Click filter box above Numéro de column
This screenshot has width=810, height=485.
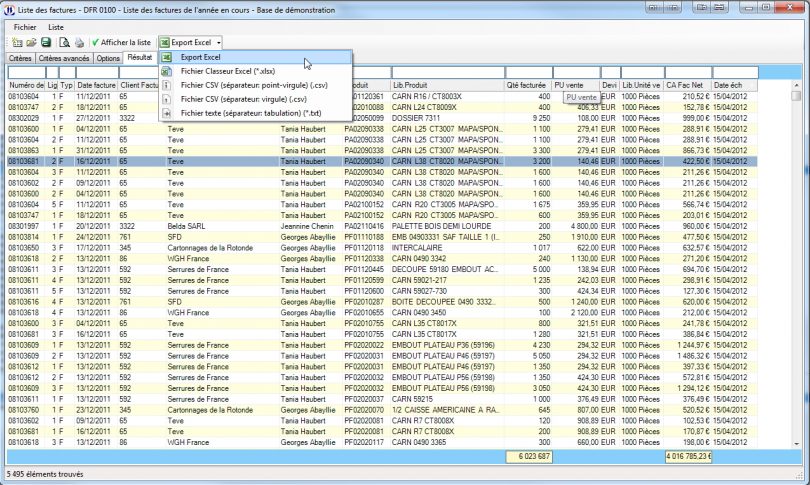[x=26, y=72]
